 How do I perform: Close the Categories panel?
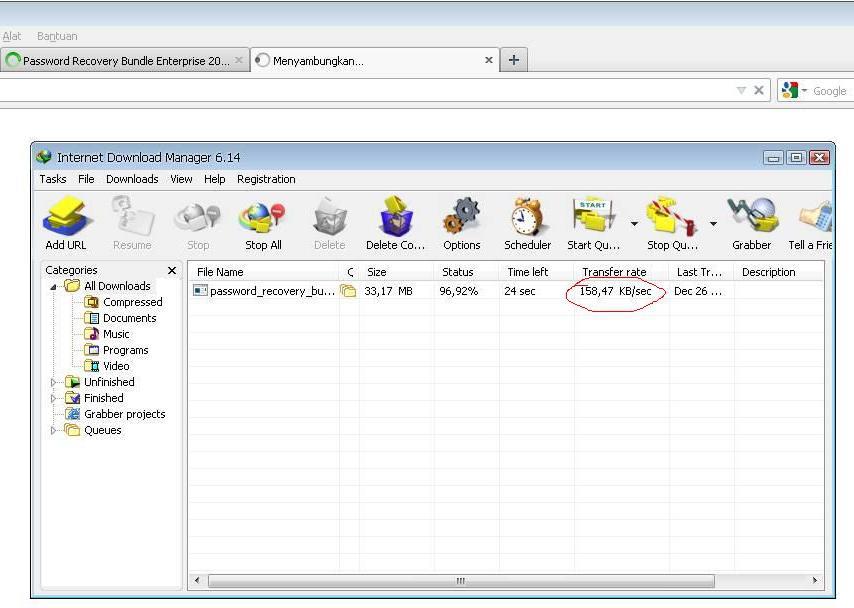click(x=172, y=270)
